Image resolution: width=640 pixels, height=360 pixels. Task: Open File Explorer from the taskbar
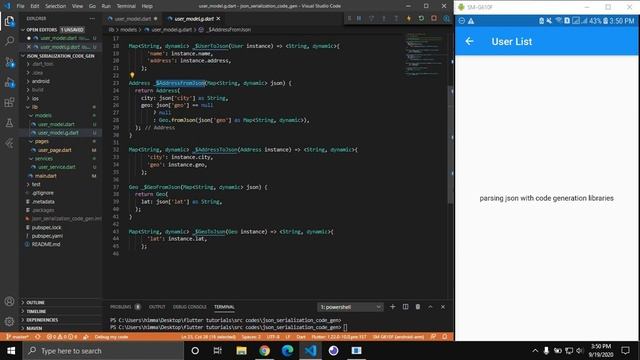(242, 351)
